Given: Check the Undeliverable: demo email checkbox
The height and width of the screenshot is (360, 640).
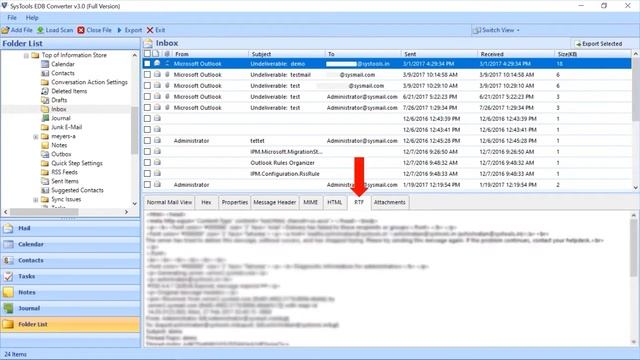Looking at the screenshot, I should [147, 64].
